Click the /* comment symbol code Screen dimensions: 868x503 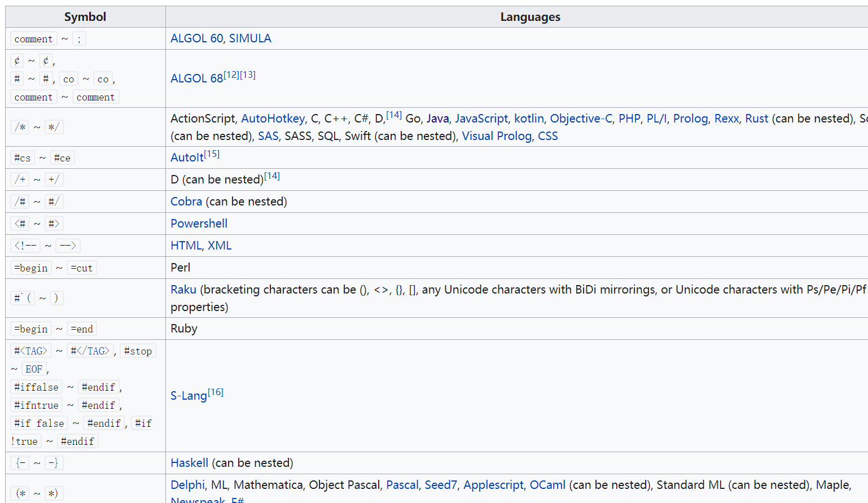click(20, 127)
